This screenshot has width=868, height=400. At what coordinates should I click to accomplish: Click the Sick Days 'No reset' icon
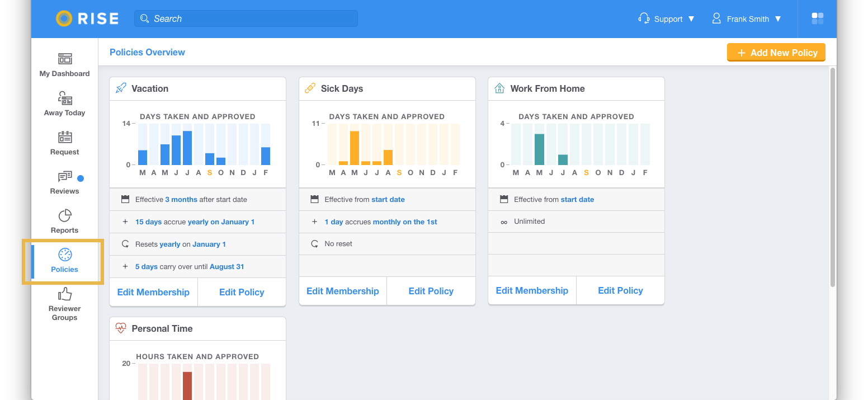pos(314,243)
